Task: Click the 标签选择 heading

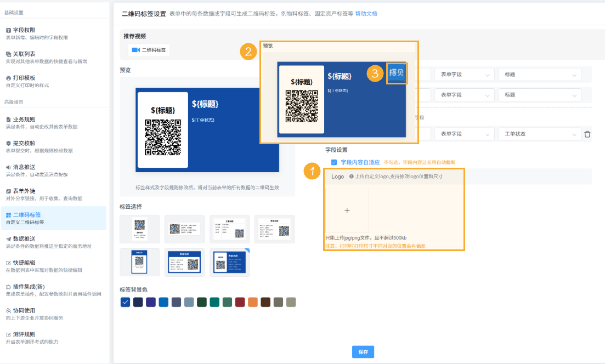Action: pos(131,207)
